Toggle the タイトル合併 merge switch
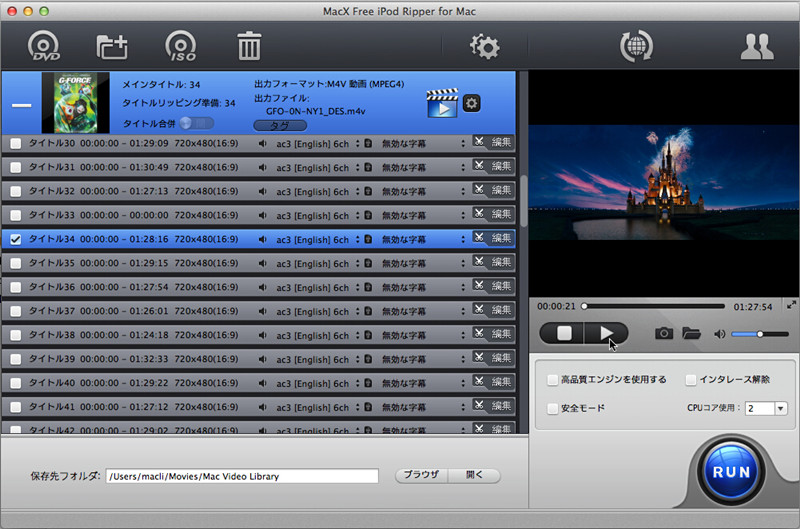Screen dimensions: 800x529 pos(196,123)
